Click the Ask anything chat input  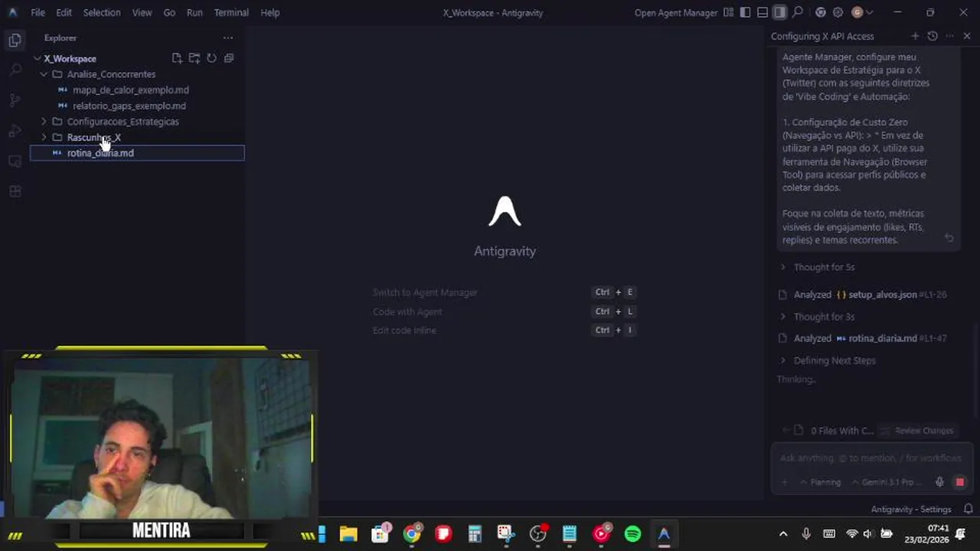click(x=871, y=458)
